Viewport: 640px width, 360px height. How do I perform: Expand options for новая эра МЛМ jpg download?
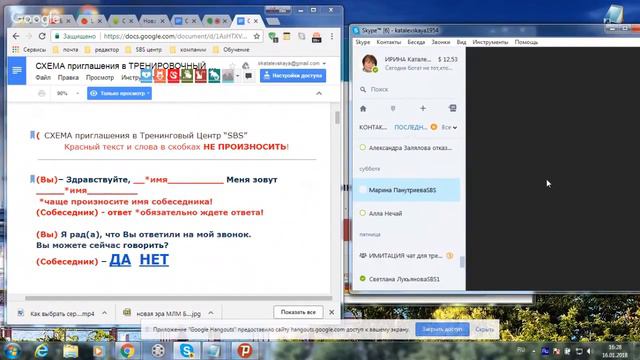point(211,313)
